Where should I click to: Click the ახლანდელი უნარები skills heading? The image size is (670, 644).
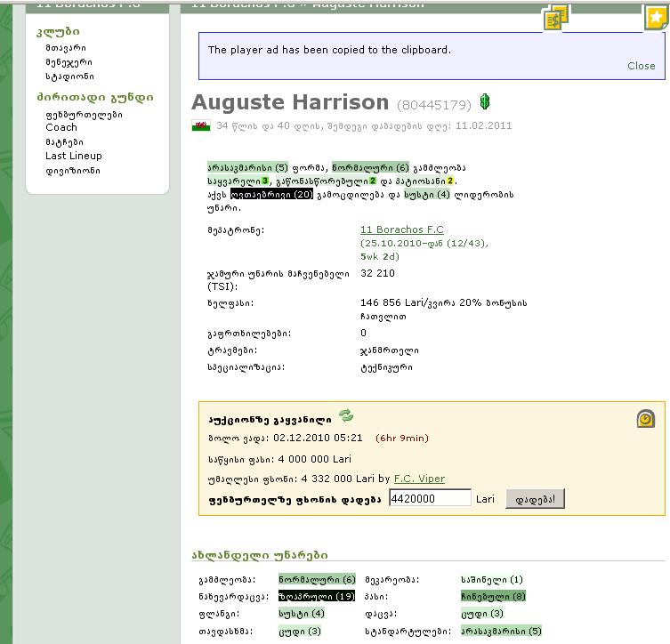[x=260, y=555]
